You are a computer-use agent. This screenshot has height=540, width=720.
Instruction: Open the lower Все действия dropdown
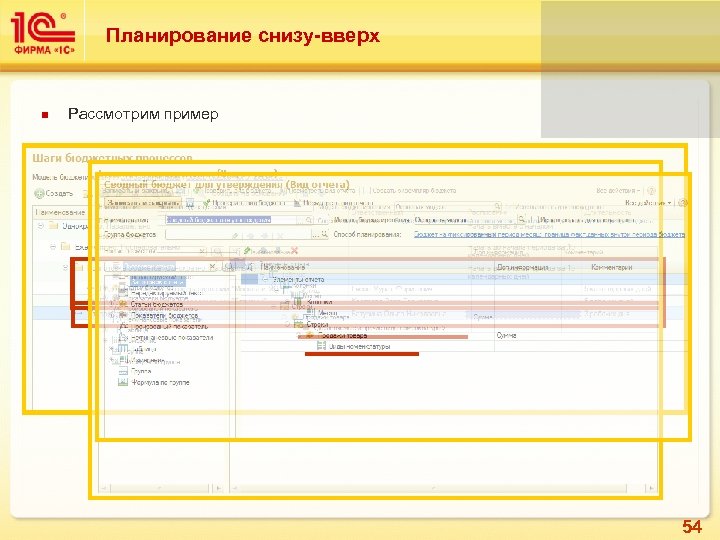(x=648, y=202)
